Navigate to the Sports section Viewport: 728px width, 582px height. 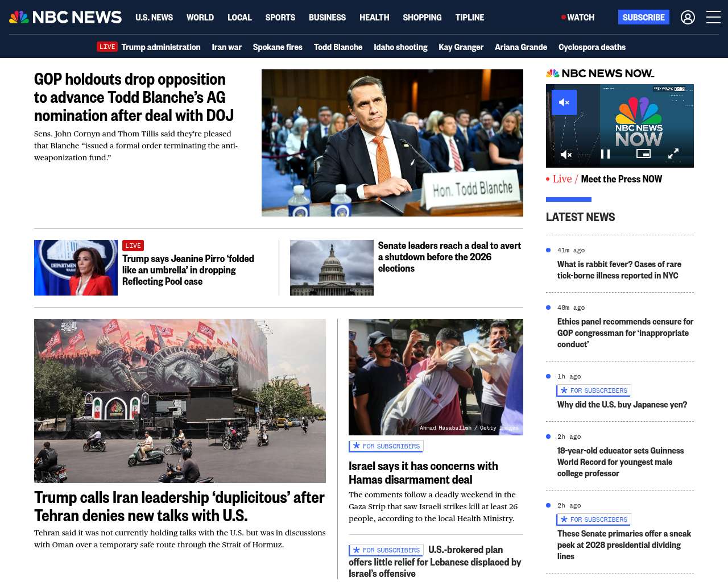point(280,18)
